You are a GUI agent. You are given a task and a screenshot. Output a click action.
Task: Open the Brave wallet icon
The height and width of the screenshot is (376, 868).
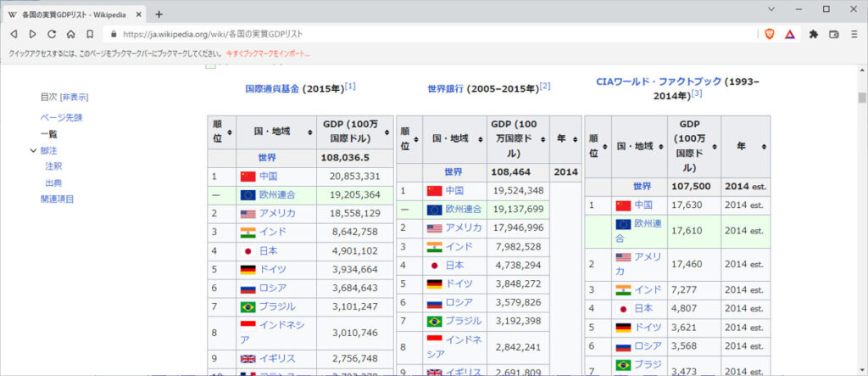click(834, 34)
